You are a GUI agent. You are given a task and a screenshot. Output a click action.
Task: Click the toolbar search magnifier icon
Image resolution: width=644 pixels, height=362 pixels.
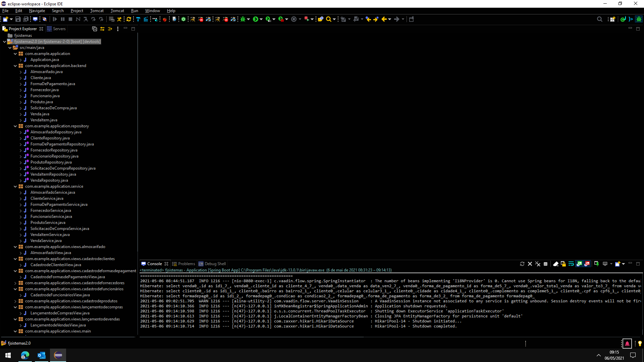coord(329,19)
